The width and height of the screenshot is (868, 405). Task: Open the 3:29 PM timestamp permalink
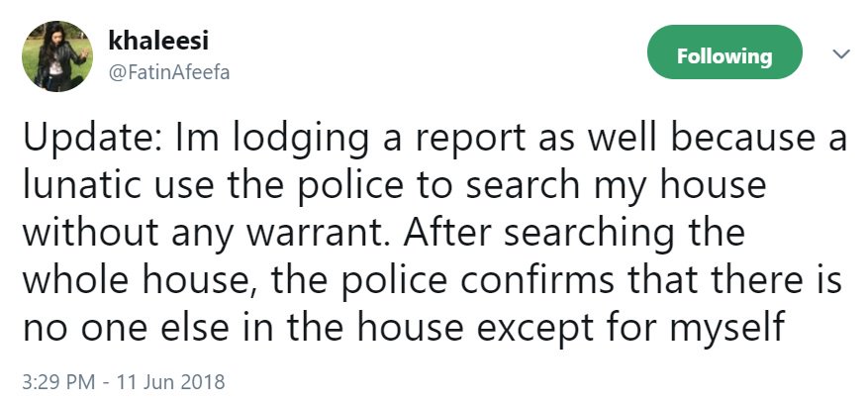(x=58, y=382)
